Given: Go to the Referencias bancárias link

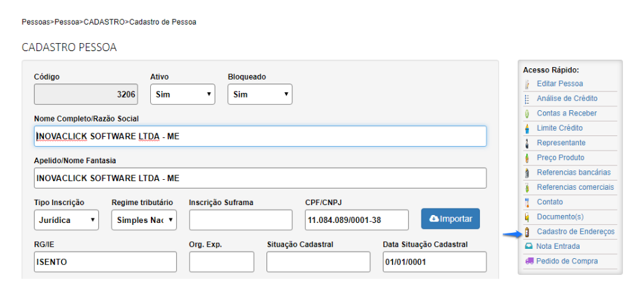Looking at the screenshot, I should click(x=573, y=173).
